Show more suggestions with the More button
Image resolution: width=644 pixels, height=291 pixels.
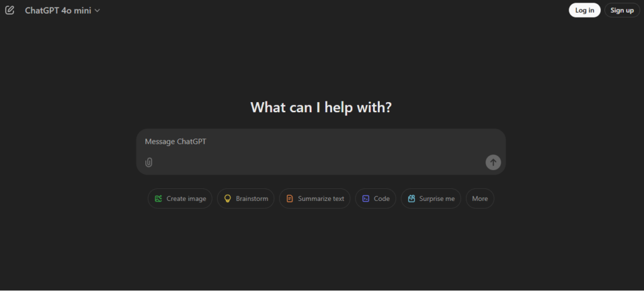coord(480,198)
